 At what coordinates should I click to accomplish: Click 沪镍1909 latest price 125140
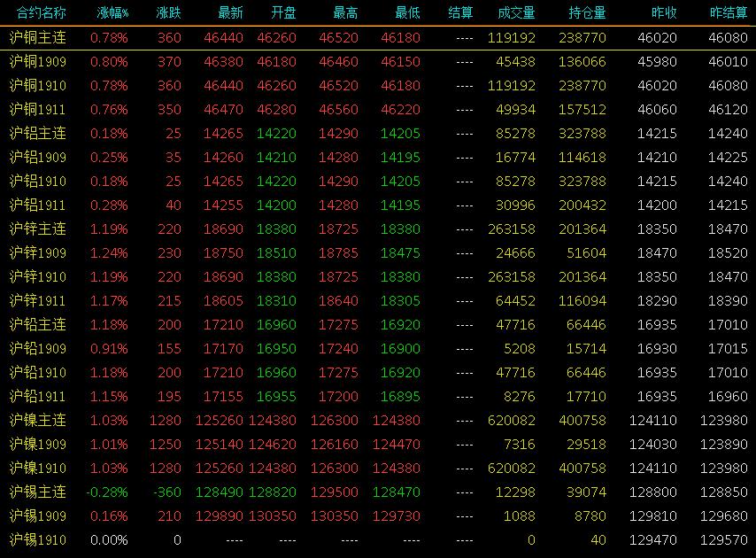pos(219,444)
